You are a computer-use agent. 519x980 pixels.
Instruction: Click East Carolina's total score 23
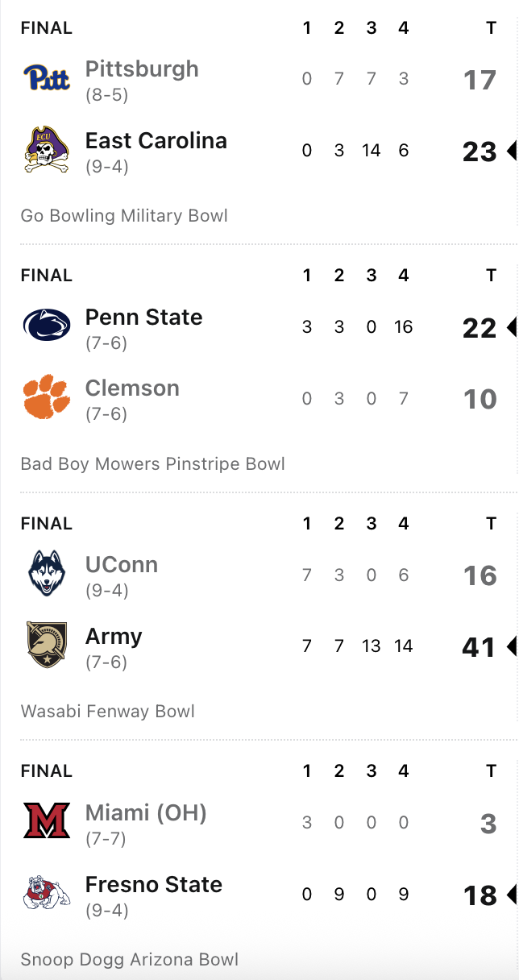click(x=480, y=152)
